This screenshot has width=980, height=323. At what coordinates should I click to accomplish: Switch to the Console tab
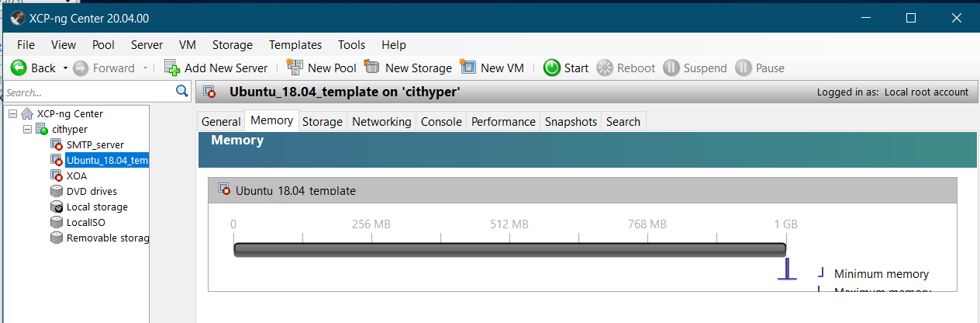click(x=441, y=122)
